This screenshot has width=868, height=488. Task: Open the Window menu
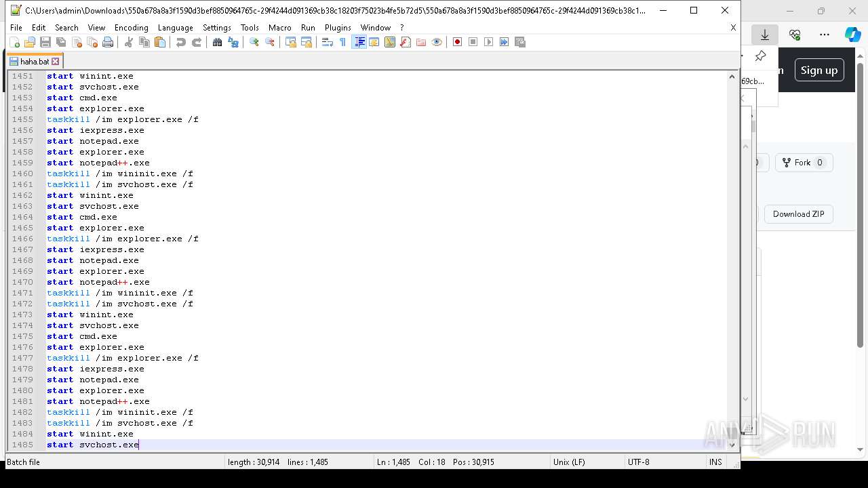click(x=375, y=28)
